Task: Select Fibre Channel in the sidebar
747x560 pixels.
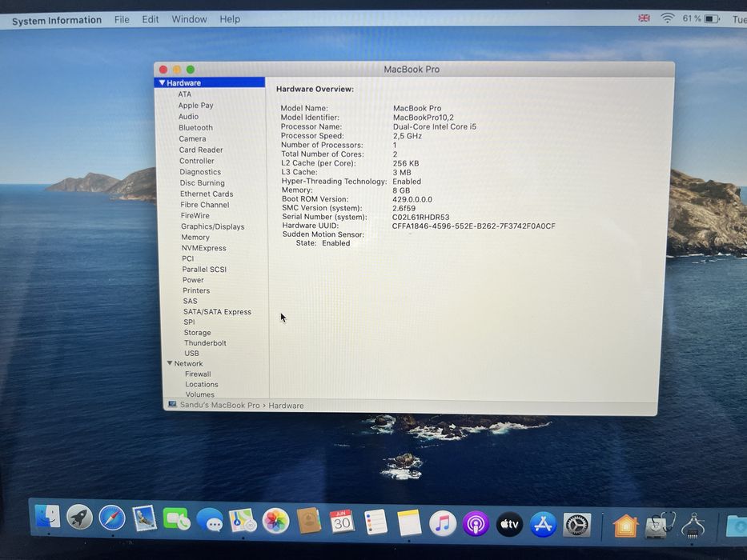Action: 205,205
